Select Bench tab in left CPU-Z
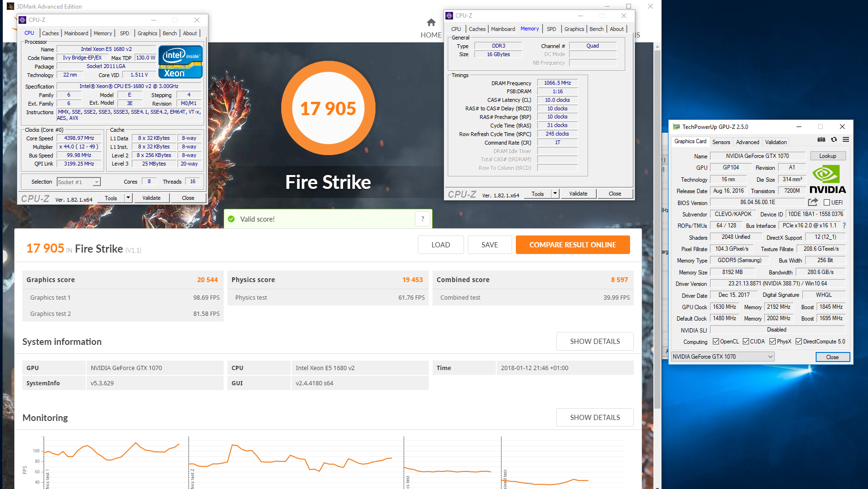Viewport: 868px width, 489px height. tap(169, 33)
